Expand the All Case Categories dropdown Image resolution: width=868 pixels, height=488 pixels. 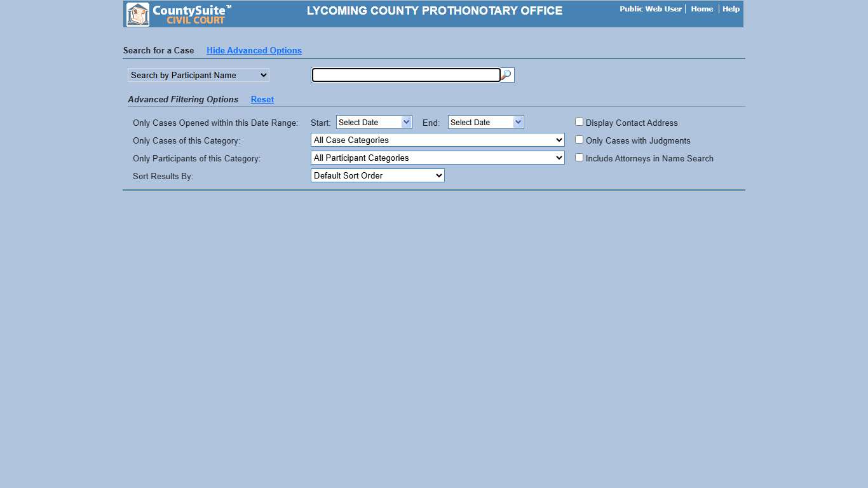tap(437, 140)
